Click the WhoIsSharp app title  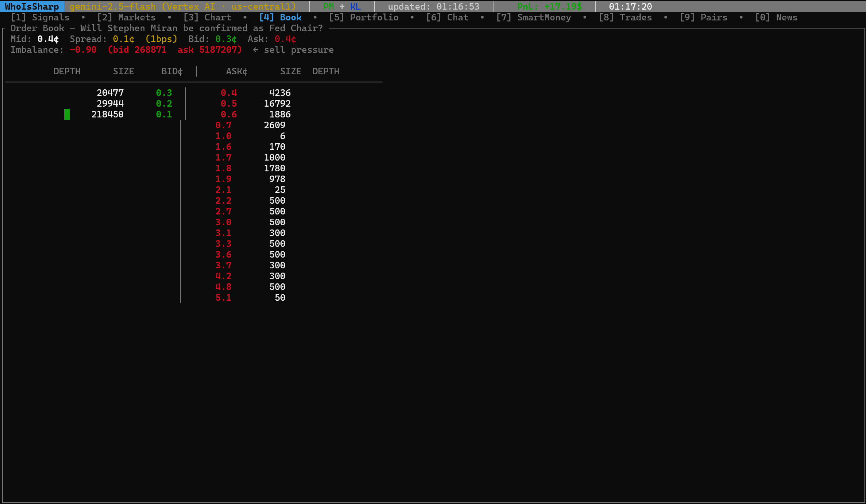(32, 7)
